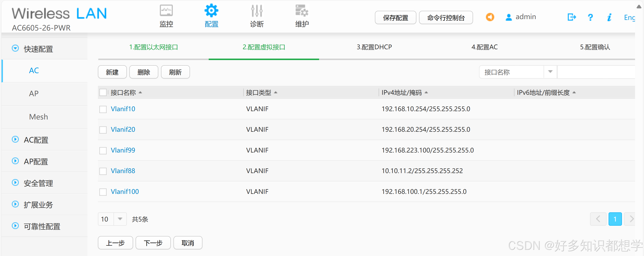Toggle the select-all header checkbox

(x=103, y=92)
